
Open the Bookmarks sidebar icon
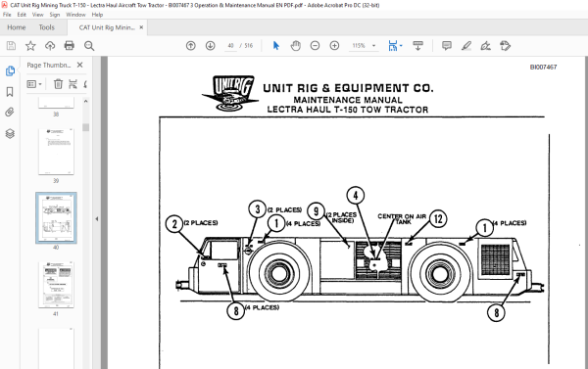click(10, 92)
